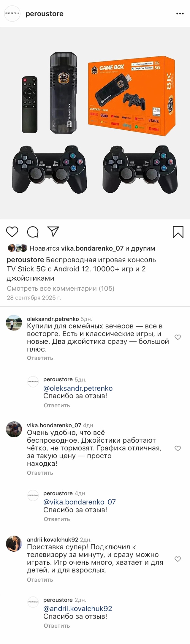
Task: Open the peroustore username in the header
Action: coord(45,14)
